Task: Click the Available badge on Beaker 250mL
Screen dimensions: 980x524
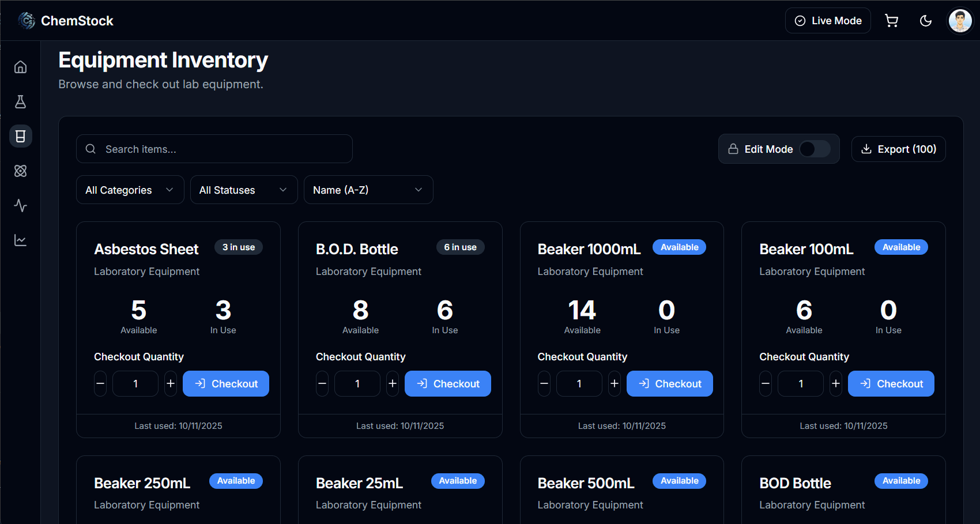Action: (x=236, y=481)
